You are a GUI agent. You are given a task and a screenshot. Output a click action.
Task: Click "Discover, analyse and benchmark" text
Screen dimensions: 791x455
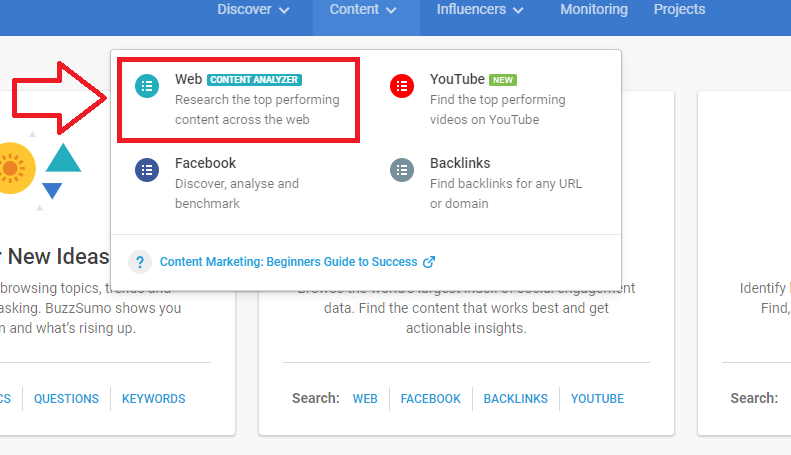coord(237,193)
